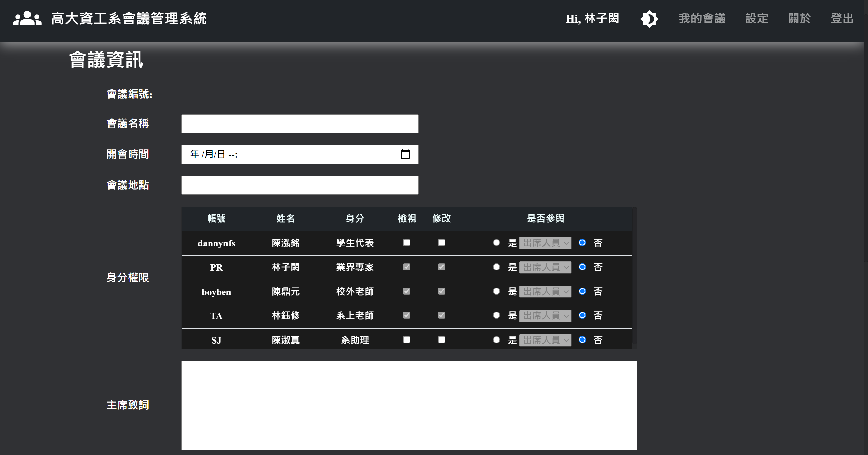Click the 關於 link
Screen dimensions: 868x455
[x=799, y=19]
